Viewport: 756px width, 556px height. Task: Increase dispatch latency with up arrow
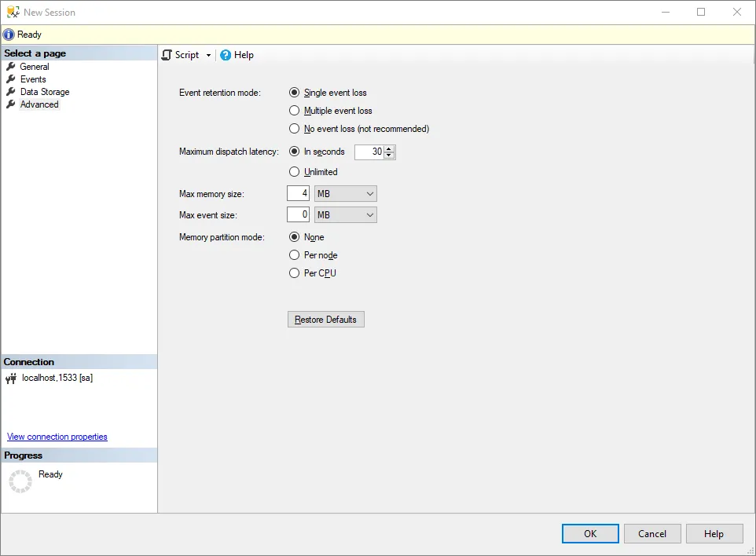(x=389, y=149)
